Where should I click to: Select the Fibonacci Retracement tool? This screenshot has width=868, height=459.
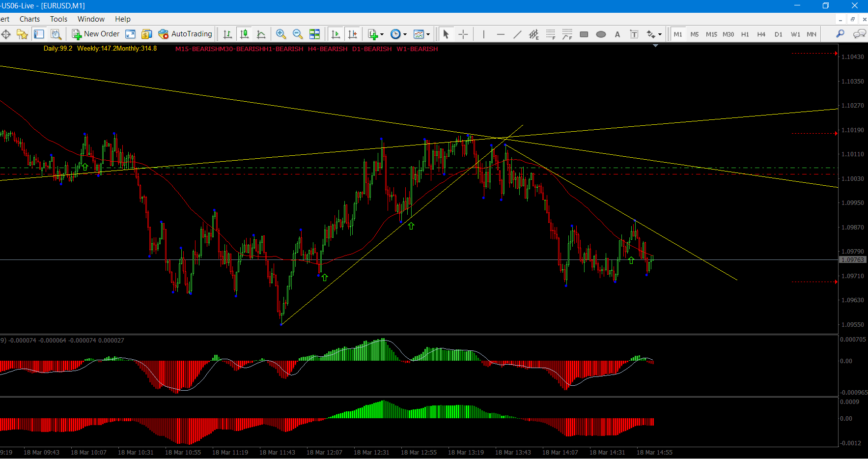[551, 34]
